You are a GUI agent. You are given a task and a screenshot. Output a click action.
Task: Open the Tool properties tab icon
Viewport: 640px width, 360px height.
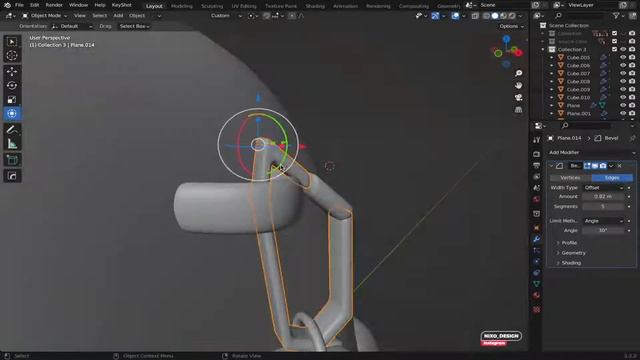tap(537, 140)
